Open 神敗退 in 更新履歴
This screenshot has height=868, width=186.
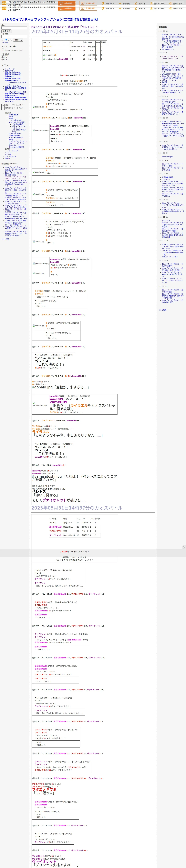point(164,82)
